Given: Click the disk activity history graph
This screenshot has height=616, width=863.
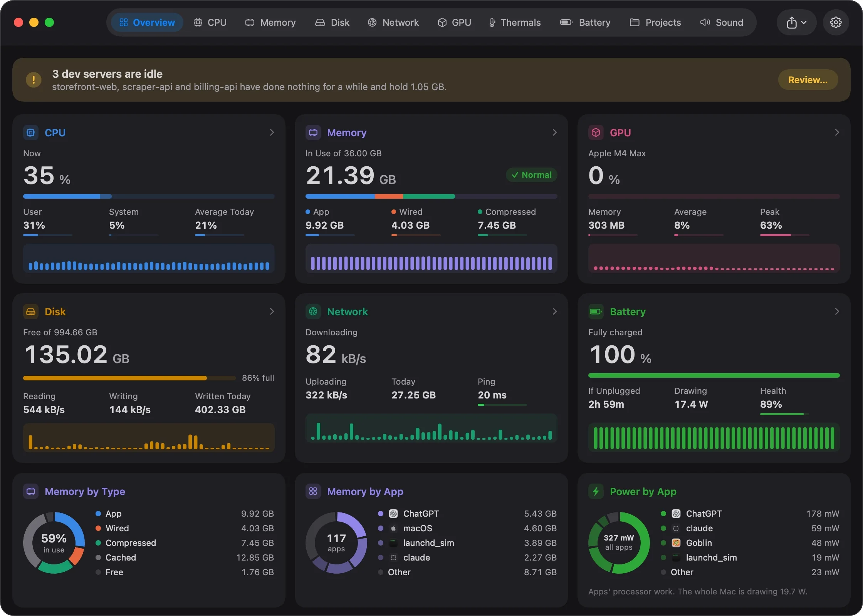Looking at the screenshot, I should click(x=149, y=437).
